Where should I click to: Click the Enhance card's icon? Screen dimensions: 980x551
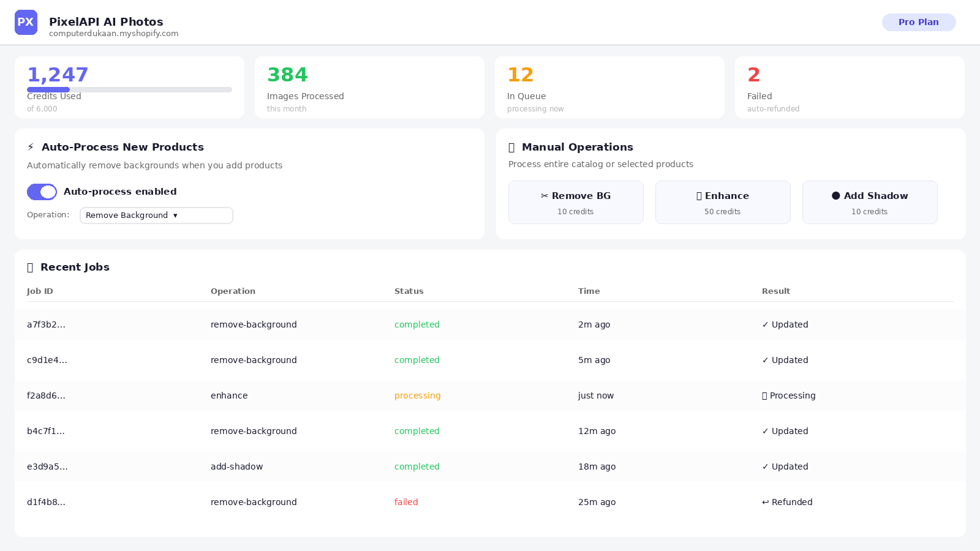tap(699, 196)
